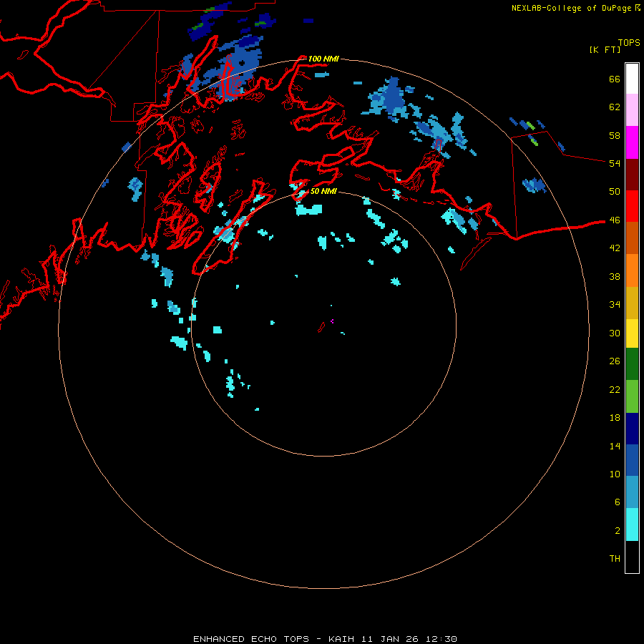Click the '50 NMI' range ring label
The image size is (644, 644).
pos(323,191)
